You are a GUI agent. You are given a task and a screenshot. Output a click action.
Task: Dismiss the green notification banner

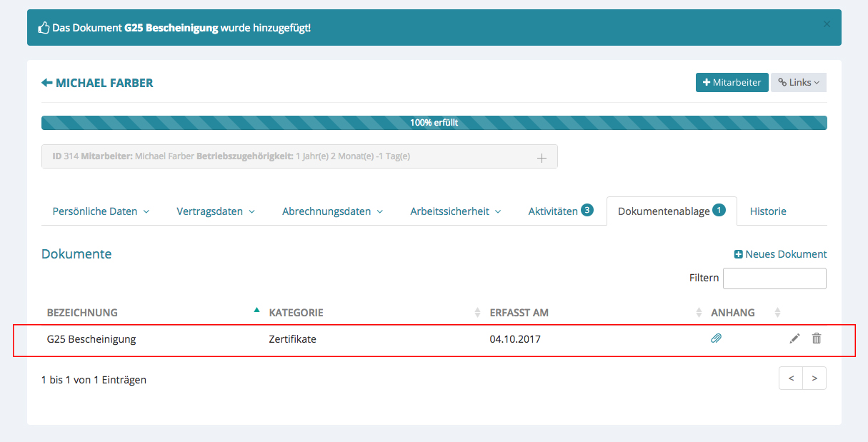(x=827, y=24)
